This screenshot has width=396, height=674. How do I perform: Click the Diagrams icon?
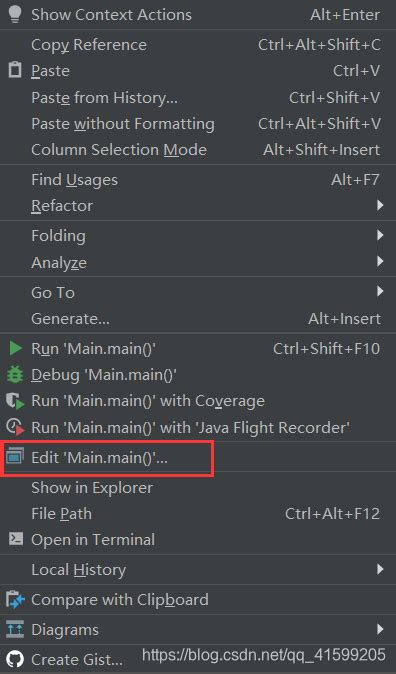click(x=15, y=629)
